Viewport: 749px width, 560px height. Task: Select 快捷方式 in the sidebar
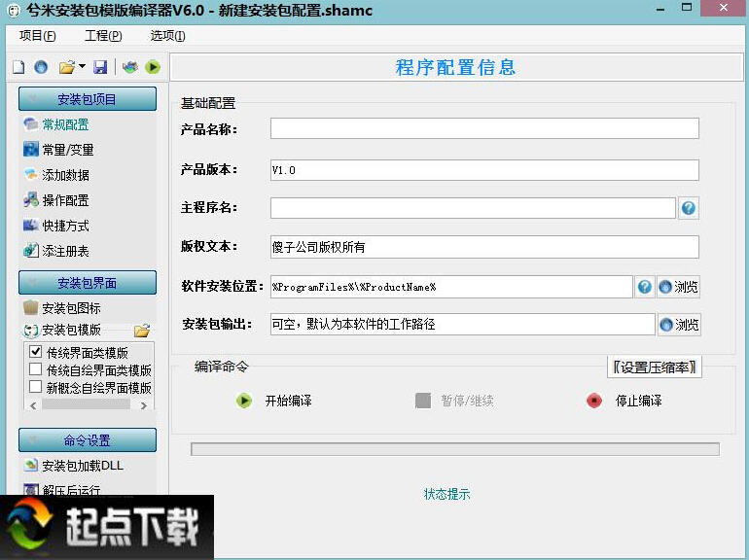click(x=56, y=226)
